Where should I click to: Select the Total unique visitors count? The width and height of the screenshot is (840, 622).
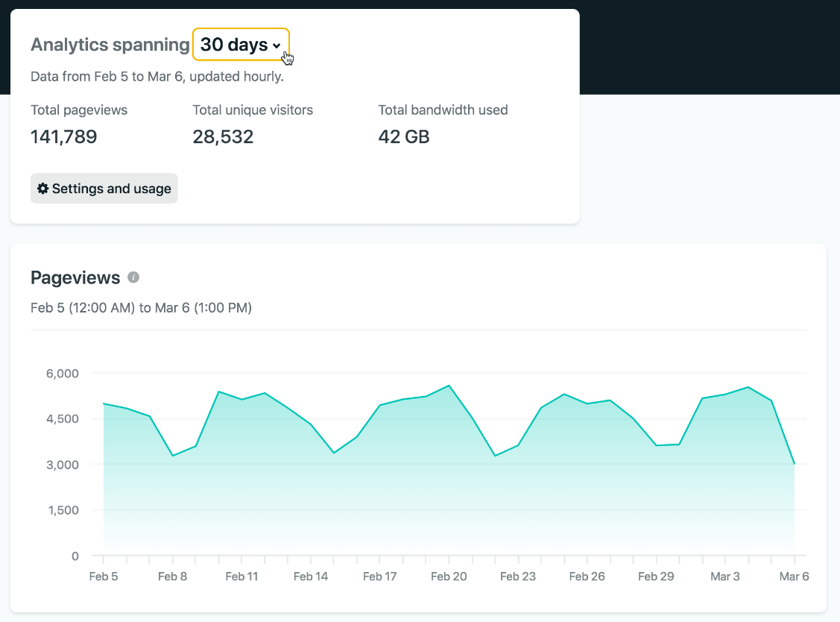pos(223,136)
